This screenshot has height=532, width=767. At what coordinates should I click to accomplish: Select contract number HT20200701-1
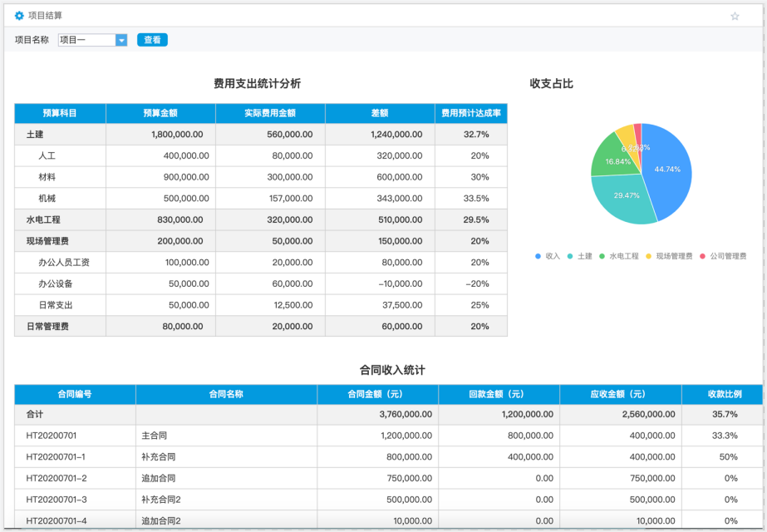(x=56, y=456)
